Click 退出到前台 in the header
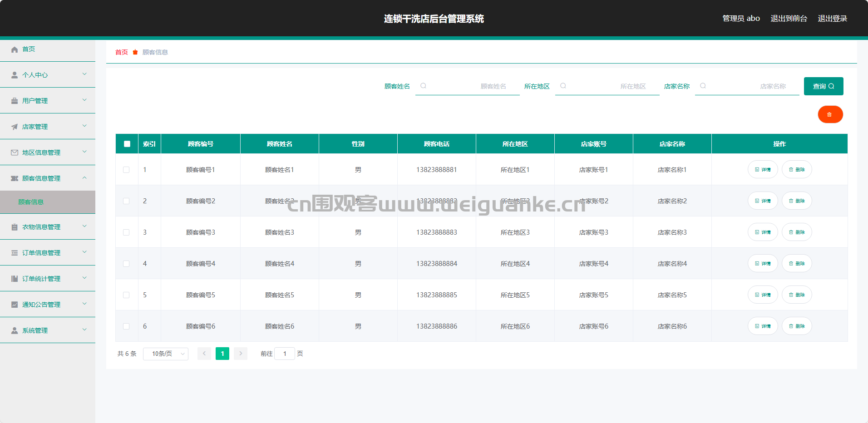 click(x=789, y=19)
